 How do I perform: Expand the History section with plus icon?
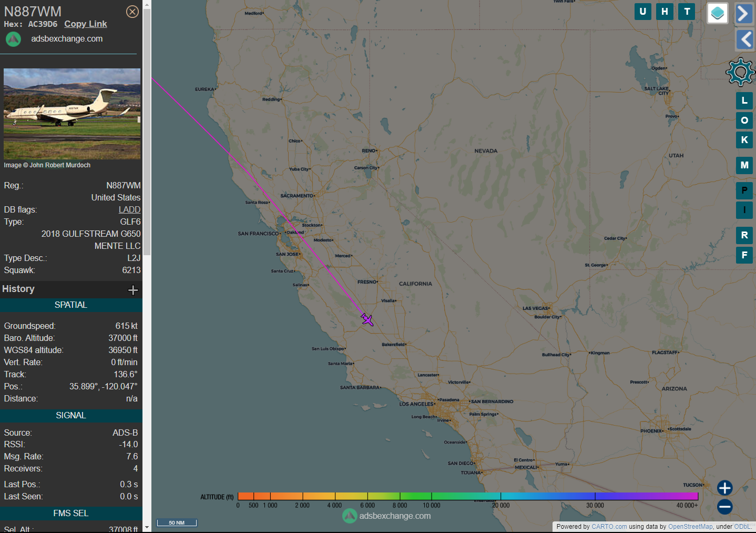coord(133,290)
